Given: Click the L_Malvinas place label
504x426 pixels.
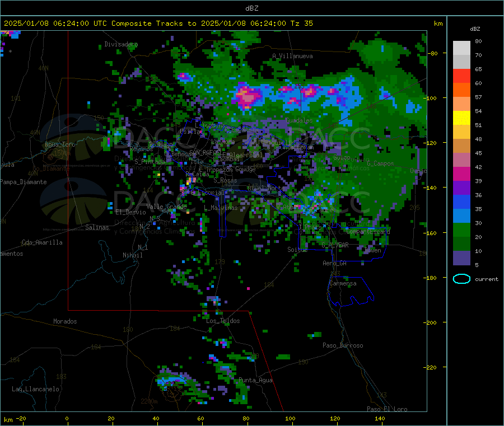Looking at the screenshot, I should (221, 208).
